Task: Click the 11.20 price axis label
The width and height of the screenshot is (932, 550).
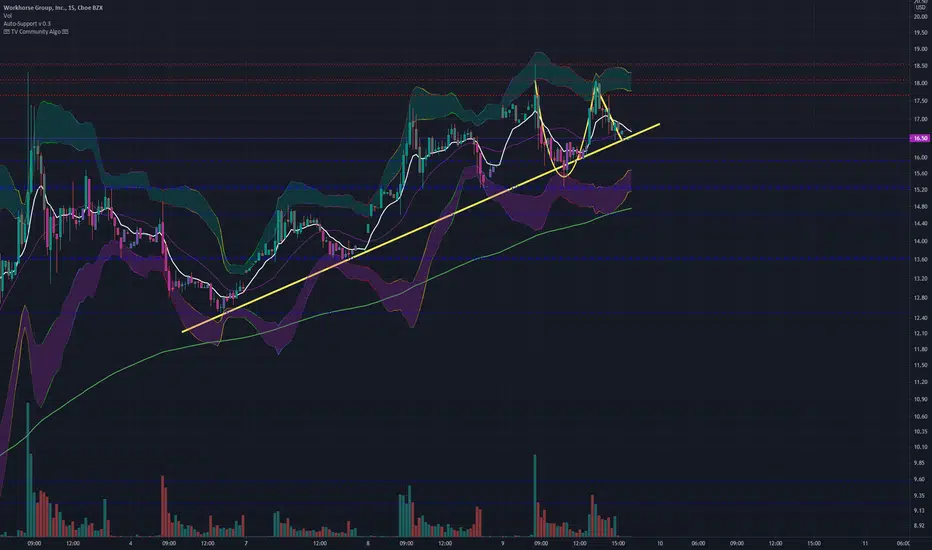Action: (920, 382)
